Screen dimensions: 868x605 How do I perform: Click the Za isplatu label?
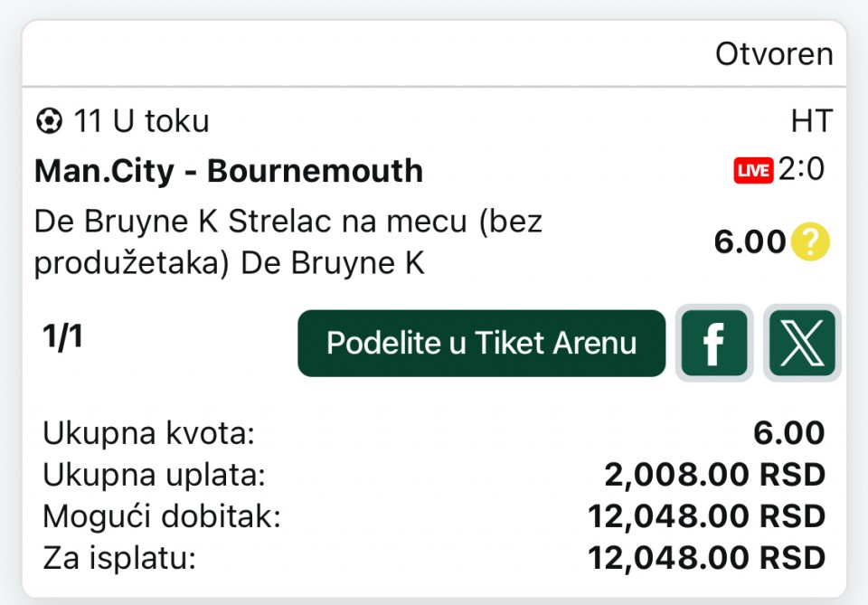[x=119, y=559]
